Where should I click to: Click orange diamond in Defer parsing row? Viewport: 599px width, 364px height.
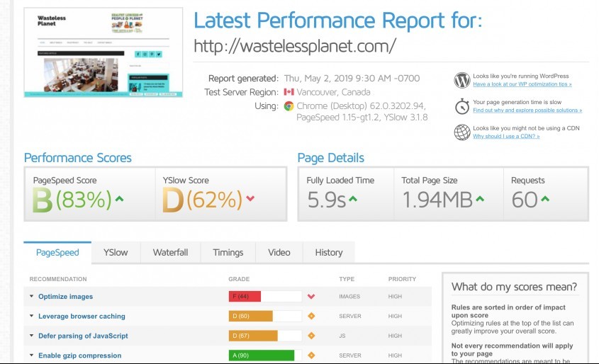click(311, 336)
